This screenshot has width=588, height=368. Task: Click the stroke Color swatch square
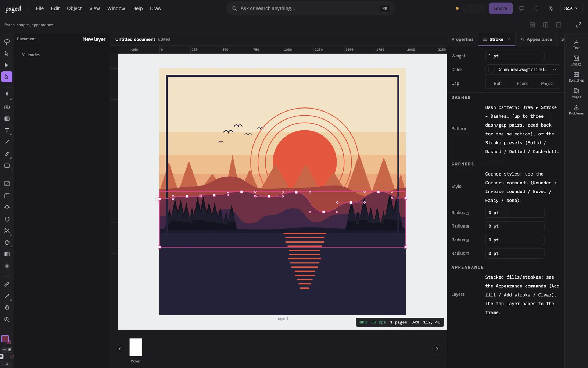point(491,70)
